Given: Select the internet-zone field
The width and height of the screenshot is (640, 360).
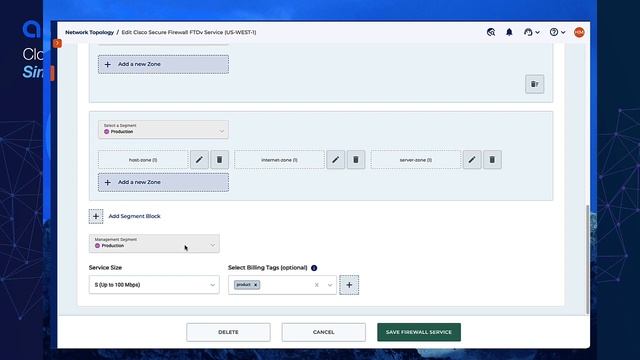Looking at the screenshot, I should tap(280, 160).
